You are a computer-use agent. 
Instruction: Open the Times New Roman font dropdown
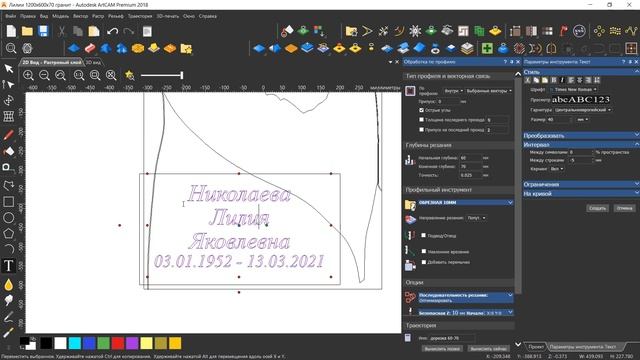click(x=573, y=89)
